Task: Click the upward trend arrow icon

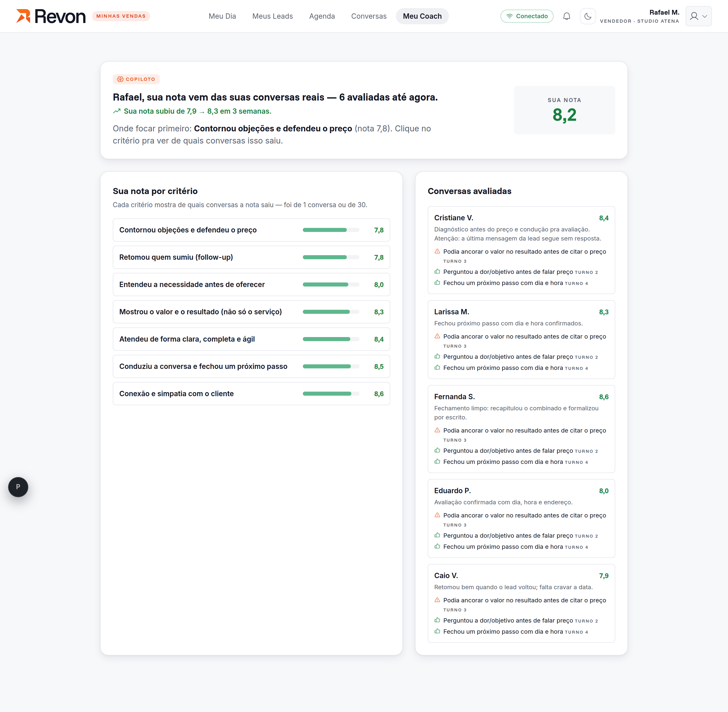Action: coord(117,111)
